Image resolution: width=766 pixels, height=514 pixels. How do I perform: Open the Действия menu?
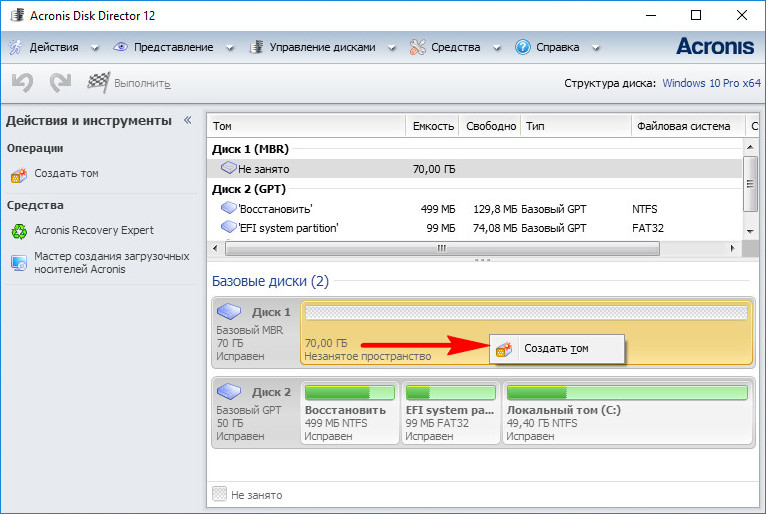click(x=54, y=47)
